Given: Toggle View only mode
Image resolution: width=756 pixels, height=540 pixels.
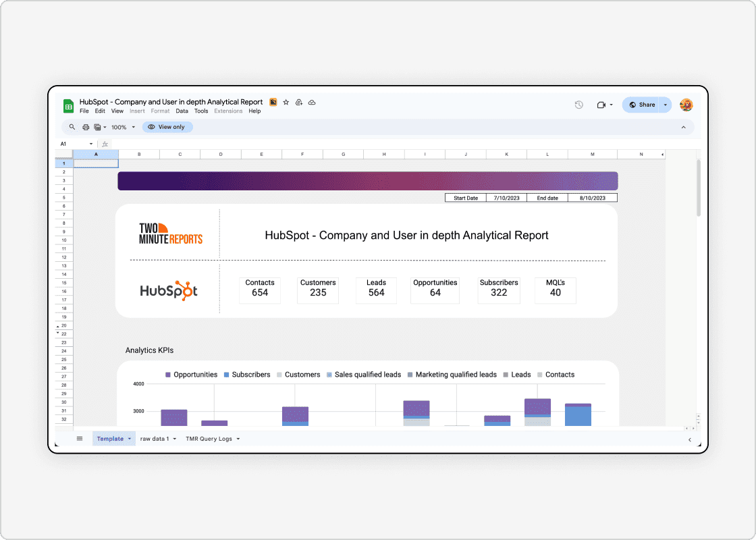Looking at the screenshot, I should coord(167,127).
